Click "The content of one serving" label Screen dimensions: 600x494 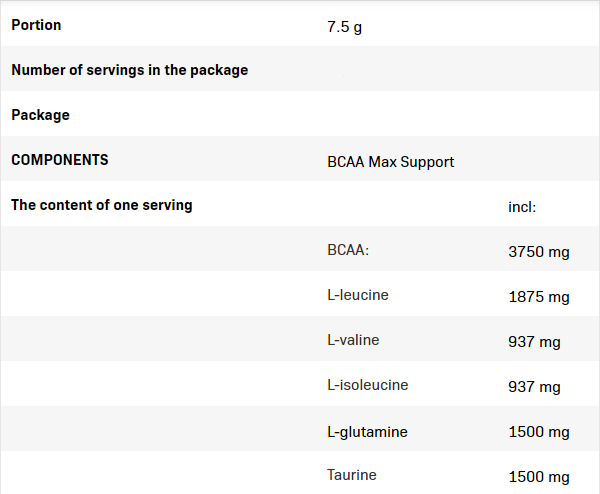pyautogui.click(x=102, y=205)
